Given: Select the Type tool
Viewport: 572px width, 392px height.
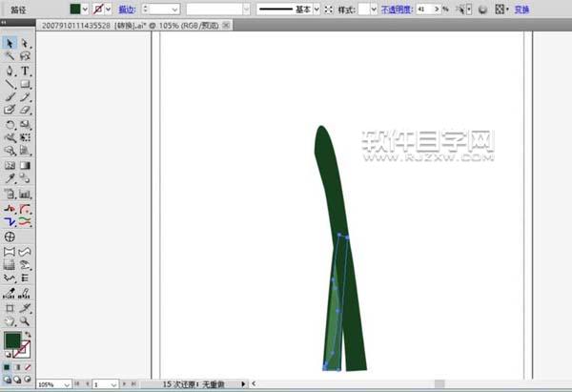Looking at the screenshot, I should click(x=25, y=71).
